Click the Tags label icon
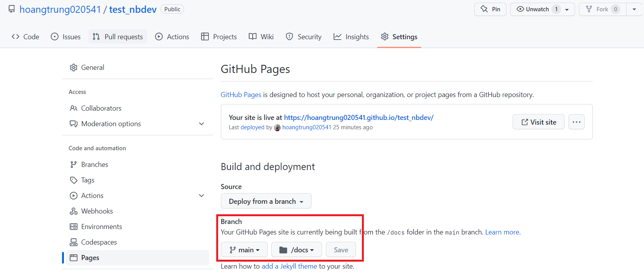Screen dimensions: 644x276 (x=74, y=180)
